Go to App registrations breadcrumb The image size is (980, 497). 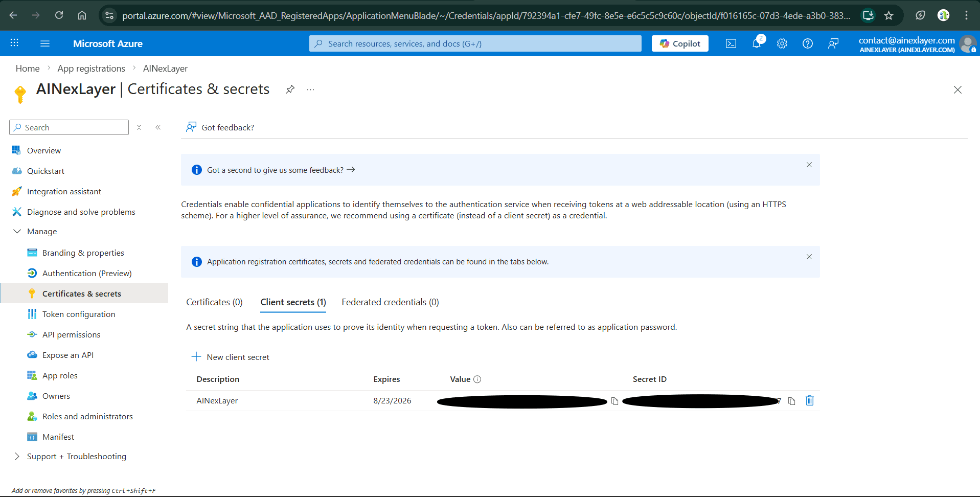[x=91, y=69]
